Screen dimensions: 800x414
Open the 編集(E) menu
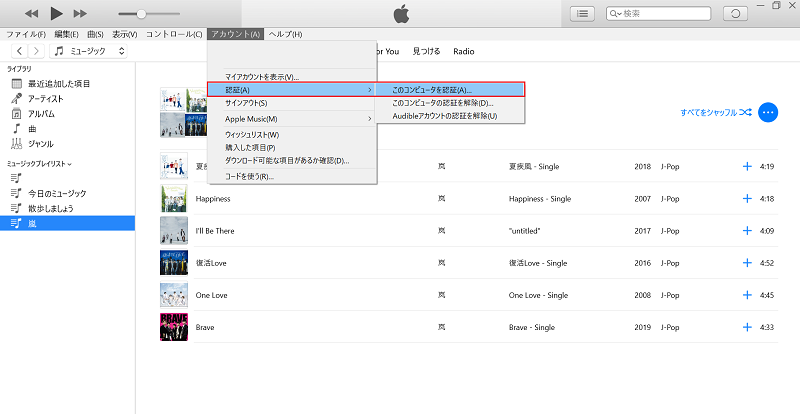point(66,34)
